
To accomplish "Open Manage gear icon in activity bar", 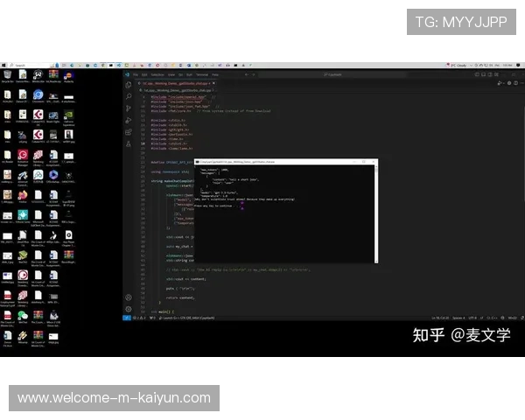I will (128, 309).
